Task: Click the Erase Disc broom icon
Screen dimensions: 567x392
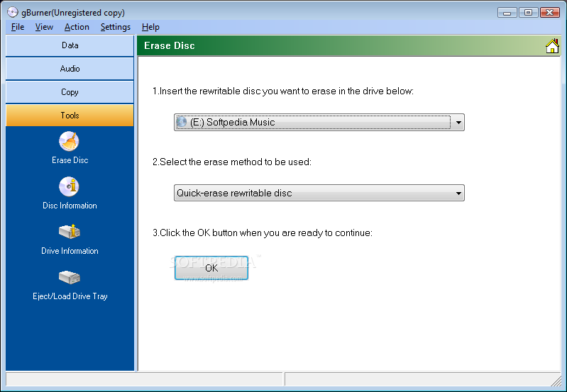Action: click(69, 141)
